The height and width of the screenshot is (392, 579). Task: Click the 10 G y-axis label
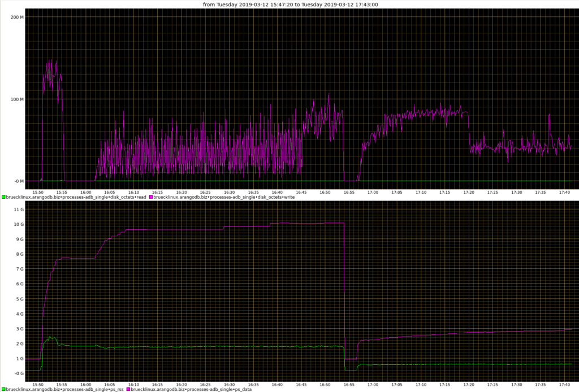click(x=19, y=224)
